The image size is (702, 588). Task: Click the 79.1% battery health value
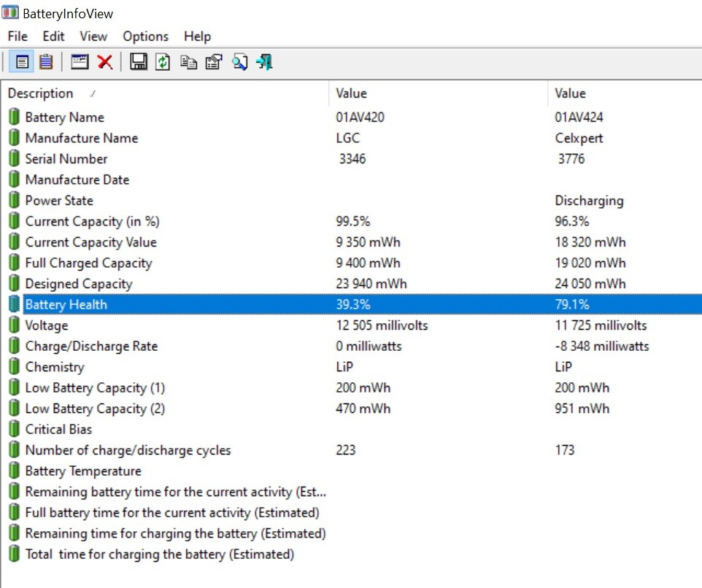(x=571, y=304)
